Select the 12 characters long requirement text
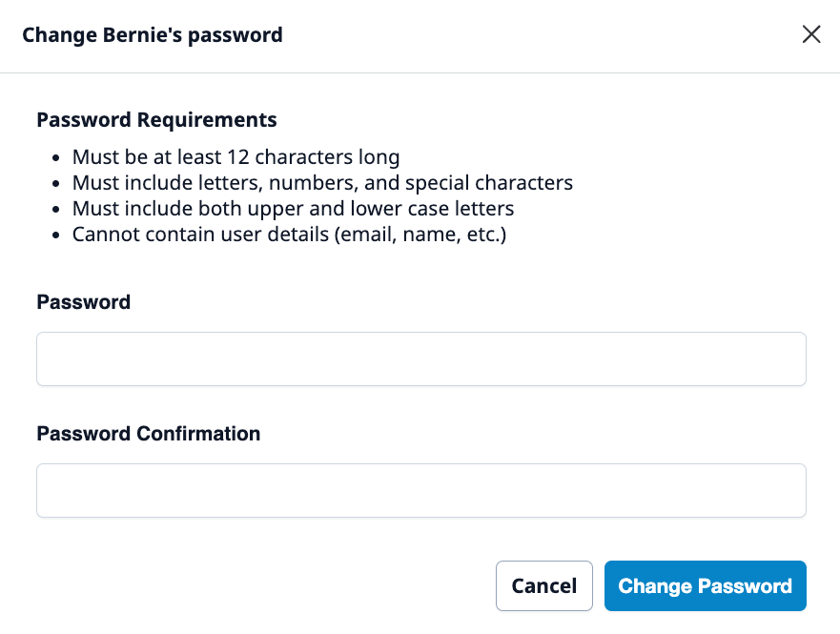Screen dimensions: 840x634 (236, 157)
